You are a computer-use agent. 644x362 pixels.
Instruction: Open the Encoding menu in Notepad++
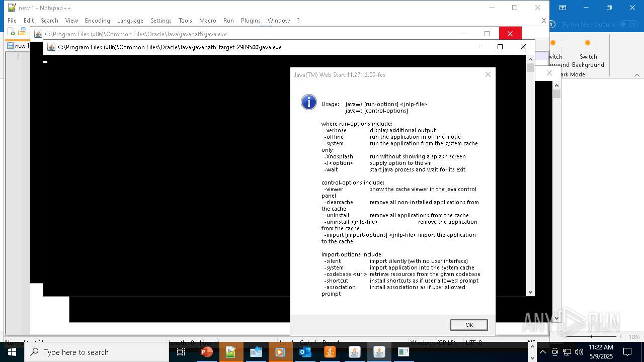coord(97,21)
